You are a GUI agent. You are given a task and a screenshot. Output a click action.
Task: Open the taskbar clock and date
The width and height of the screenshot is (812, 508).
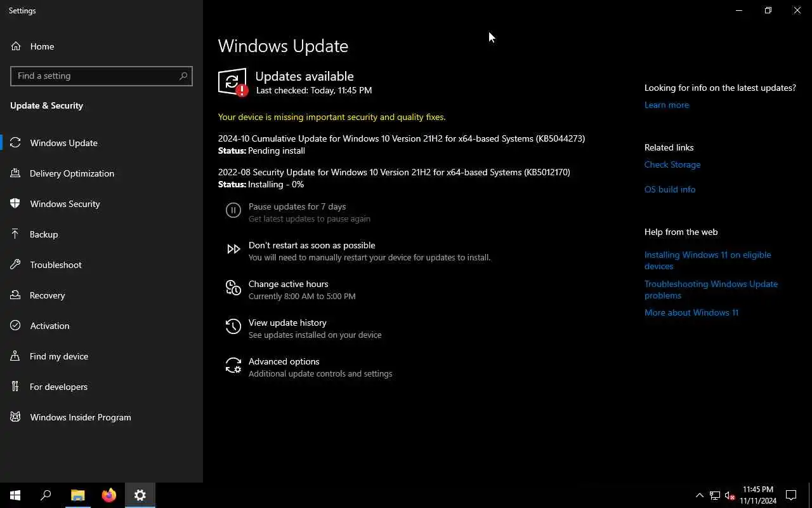758,495
